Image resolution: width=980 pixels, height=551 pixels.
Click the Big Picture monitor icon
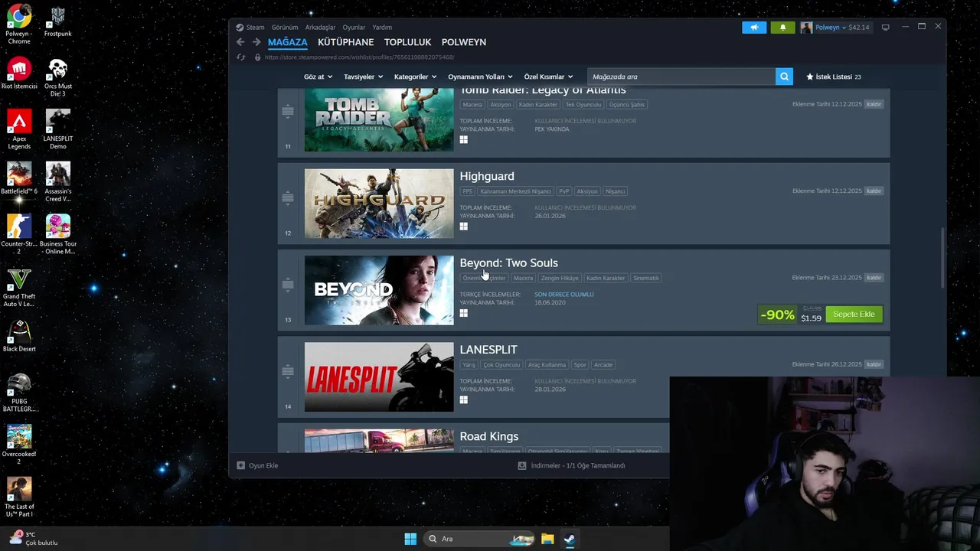[x=886, y=28]
